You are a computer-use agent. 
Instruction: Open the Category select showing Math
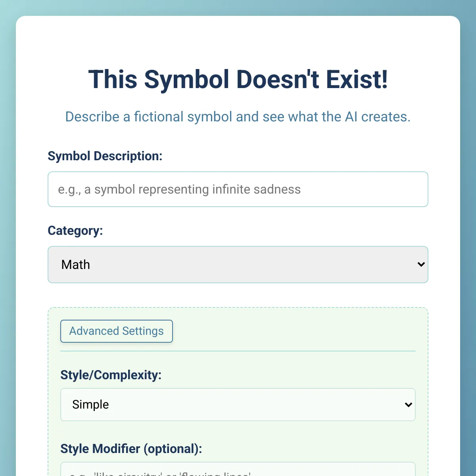coord(238,265)
